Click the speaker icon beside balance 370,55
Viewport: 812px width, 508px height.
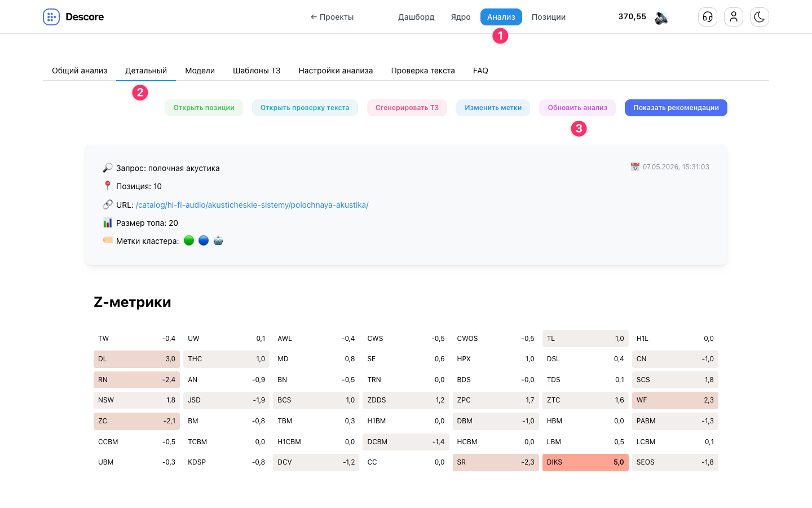661,17
